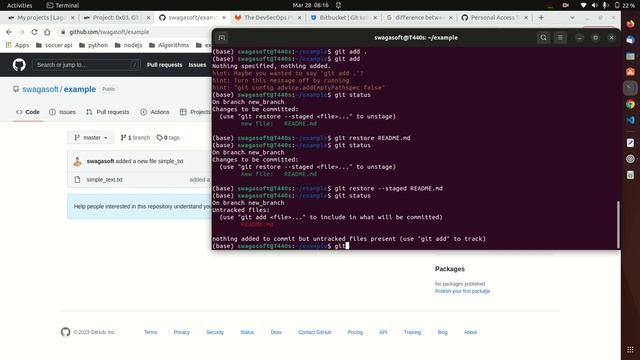
Task: Open Activities overview in the top bar
Action: click(20, 5)
